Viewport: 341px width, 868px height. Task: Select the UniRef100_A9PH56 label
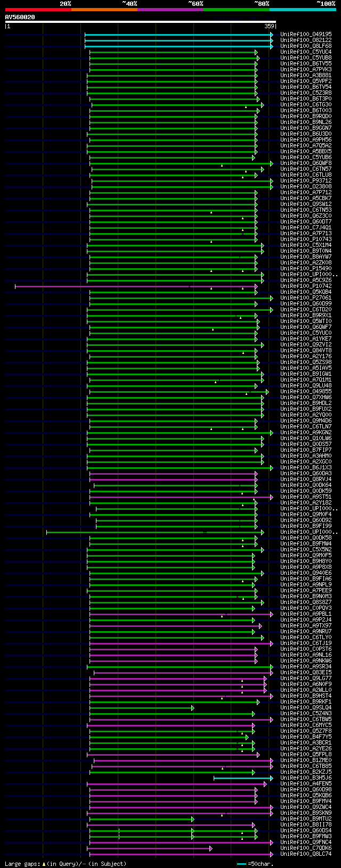pyautogui.click(x=306, y=139)
